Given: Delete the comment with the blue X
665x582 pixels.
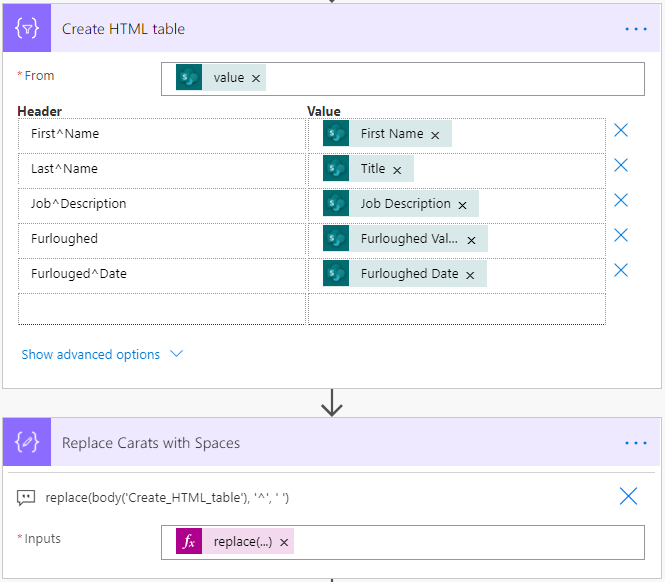Looking at the screenshot, I should click(x=628, y=496).
